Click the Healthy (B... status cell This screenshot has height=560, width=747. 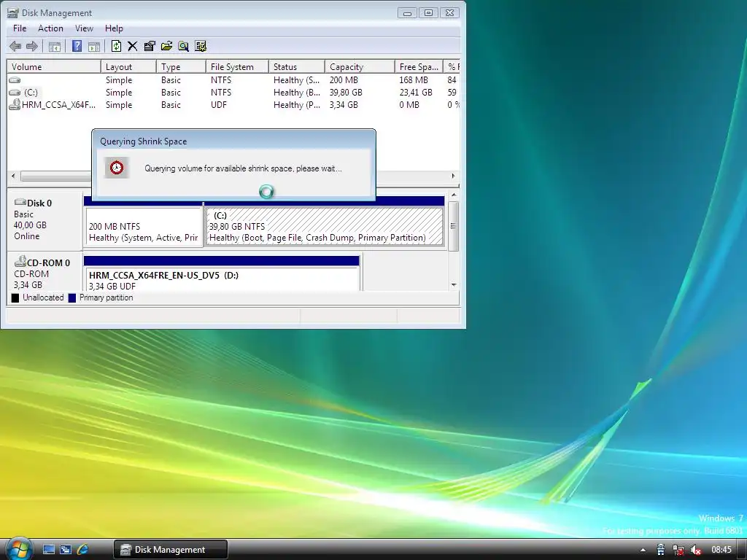(x=296, y=93)
